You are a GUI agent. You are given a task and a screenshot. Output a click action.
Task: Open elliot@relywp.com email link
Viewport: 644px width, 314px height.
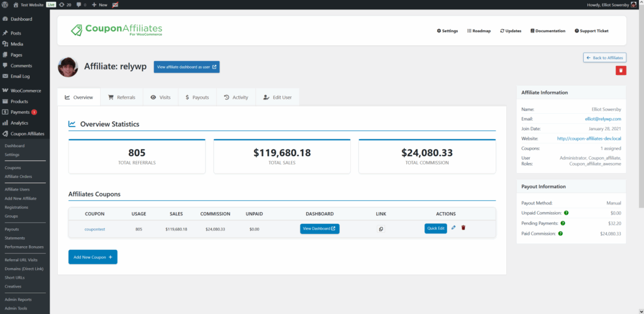click(x=603, y=119)
